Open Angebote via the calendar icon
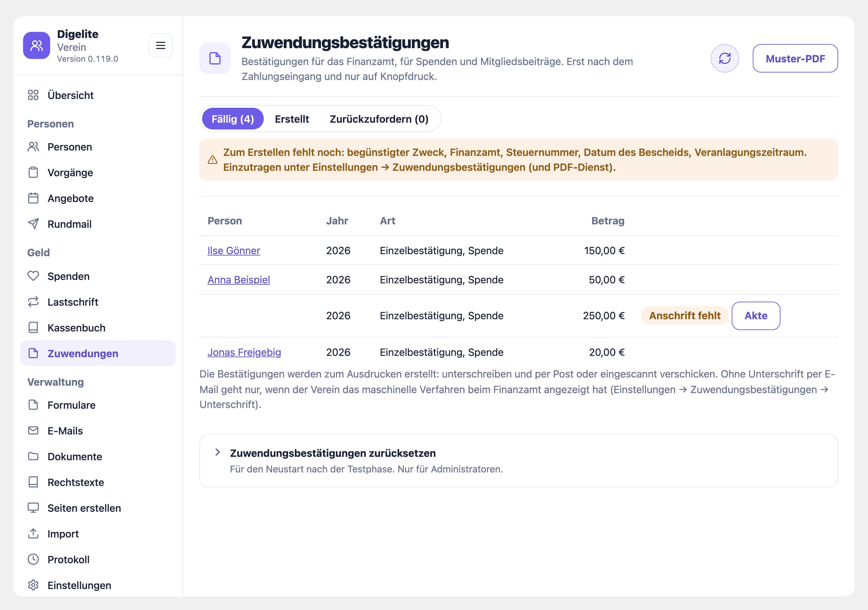The width and height of the screenshot is (868, 610). click(x=33, y=198)
